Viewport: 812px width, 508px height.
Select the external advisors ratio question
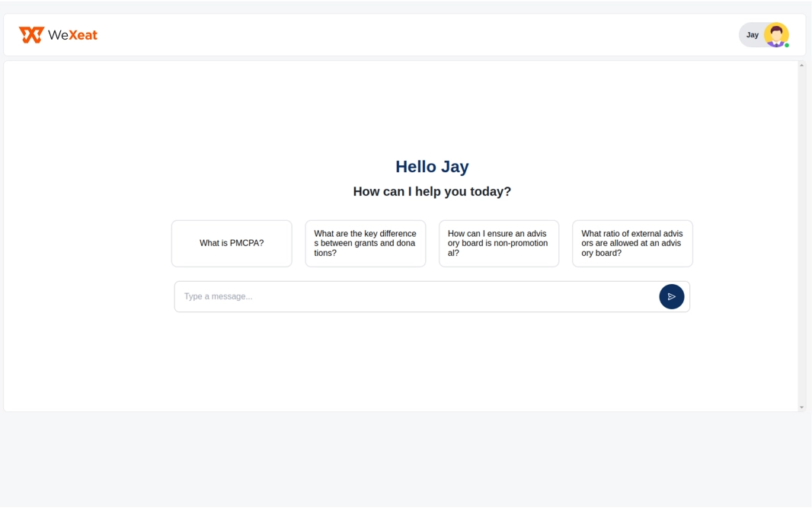[x=632, y=244]
